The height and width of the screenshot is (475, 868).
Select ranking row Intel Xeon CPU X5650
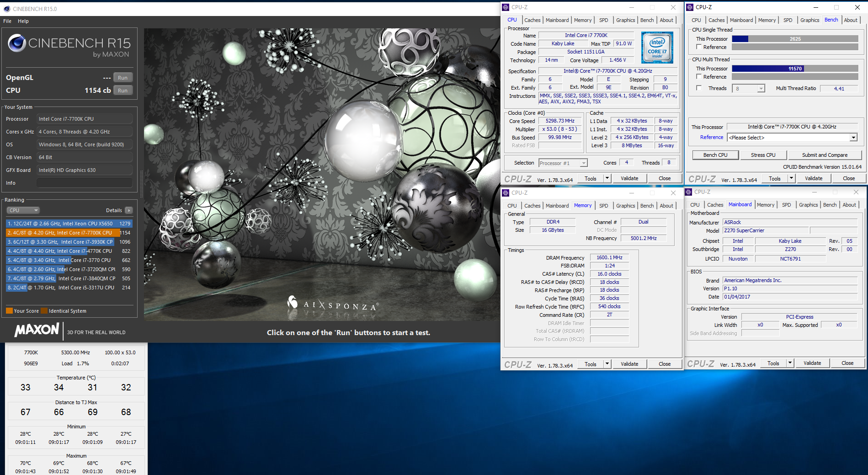coord(69,224)
